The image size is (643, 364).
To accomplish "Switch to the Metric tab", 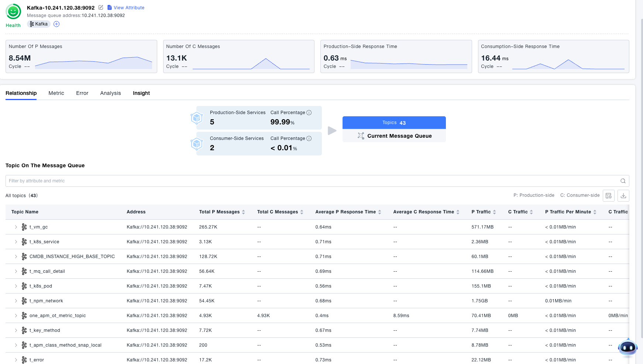I will tap(56, 93).
